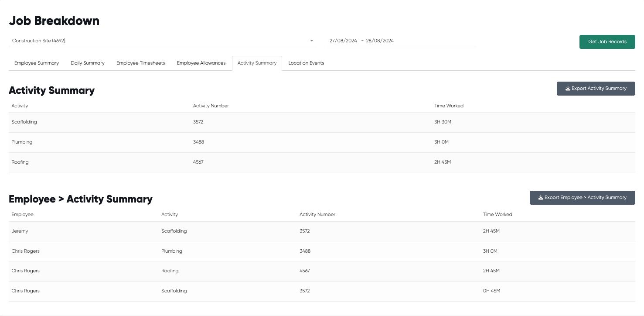Click the Activity Number header in Activity Summary table
This screenshot has width=644, height=316.
tap(211, 106)
